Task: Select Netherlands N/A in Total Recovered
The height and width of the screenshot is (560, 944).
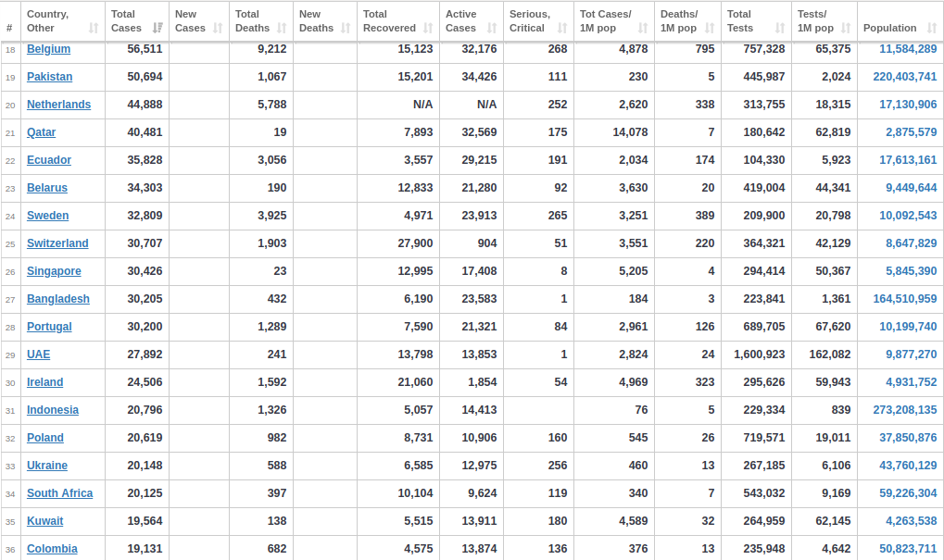Action: pos(422,104)
